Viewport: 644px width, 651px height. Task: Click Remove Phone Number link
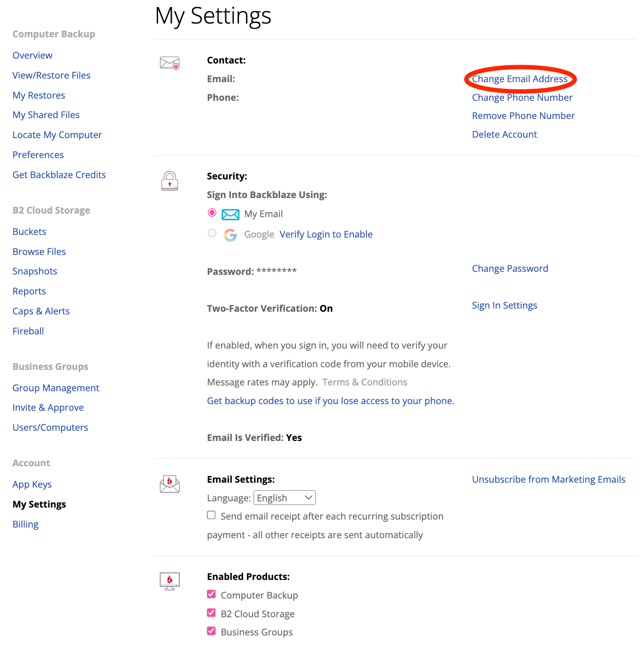(524, 116)
